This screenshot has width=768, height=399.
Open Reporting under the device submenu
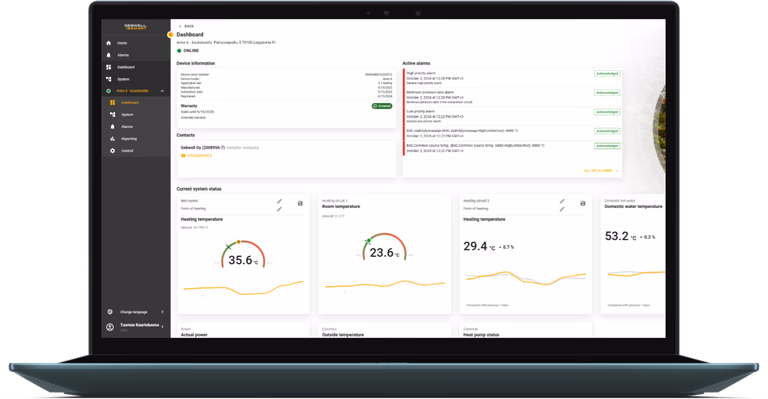click(129, 139)
